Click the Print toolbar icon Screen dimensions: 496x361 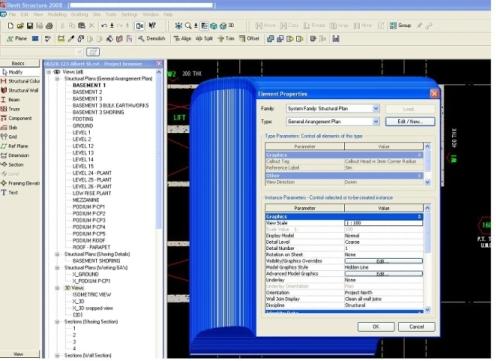(49, 26)
